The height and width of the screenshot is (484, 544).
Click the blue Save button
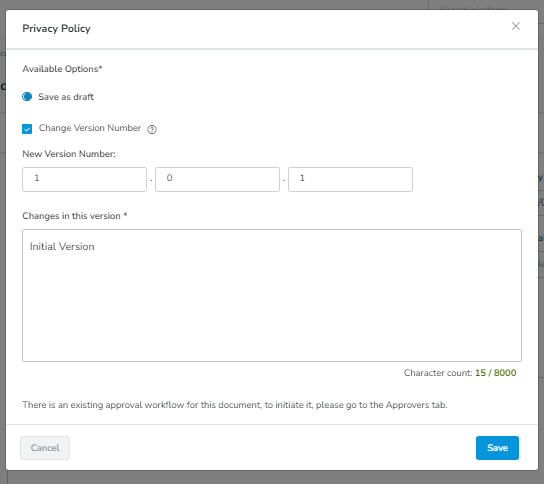[497, 448]
